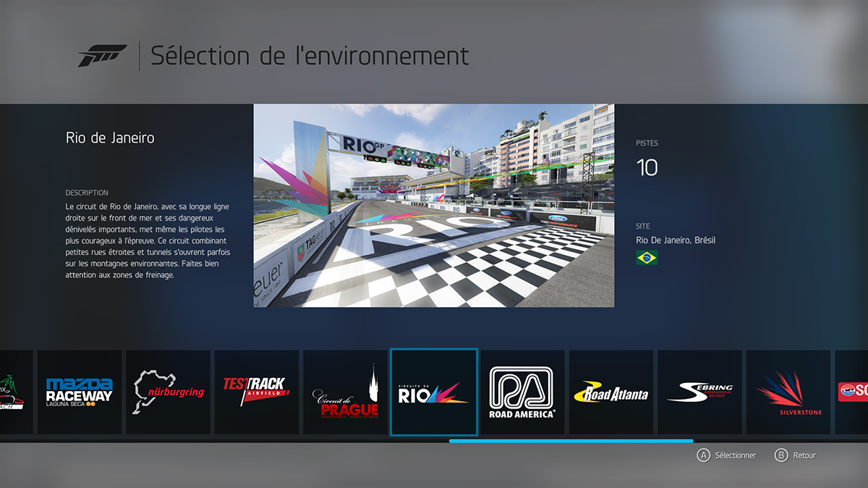
Task: Click the A button icon
Action: pyautogui.click(x=702, y=455)
